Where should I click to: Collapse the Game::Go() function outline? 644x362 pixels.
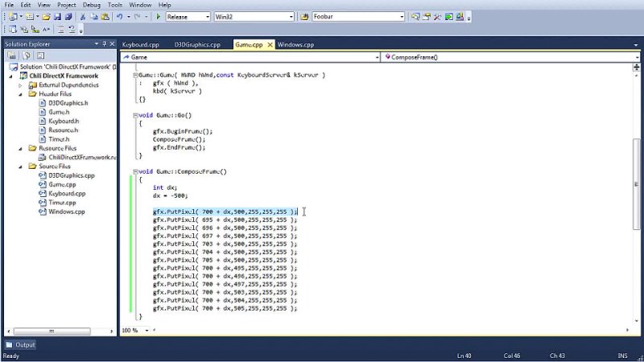(x=135, y=115)
